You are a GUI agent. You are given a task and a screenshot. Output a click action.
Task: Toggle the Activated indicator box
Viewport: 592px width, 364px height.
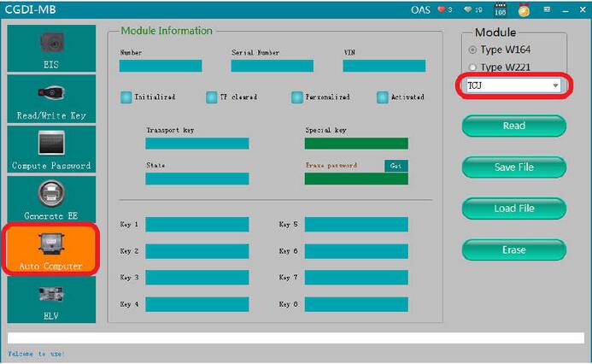[x=383, y=97]
